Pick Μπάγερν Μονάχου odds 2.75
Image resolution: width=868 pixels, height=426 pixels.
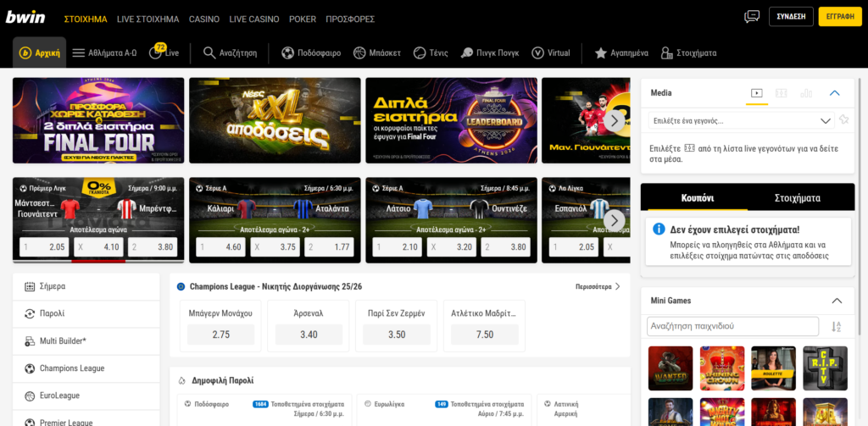pos(221,335)
